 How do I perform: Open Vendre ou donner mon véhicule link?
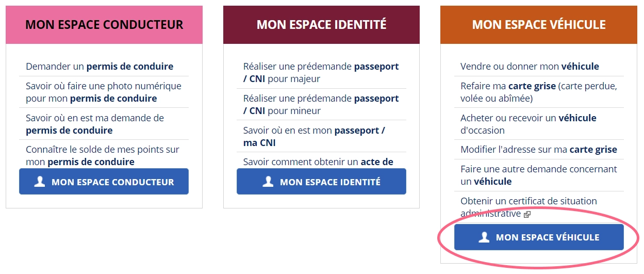[530, 67]
